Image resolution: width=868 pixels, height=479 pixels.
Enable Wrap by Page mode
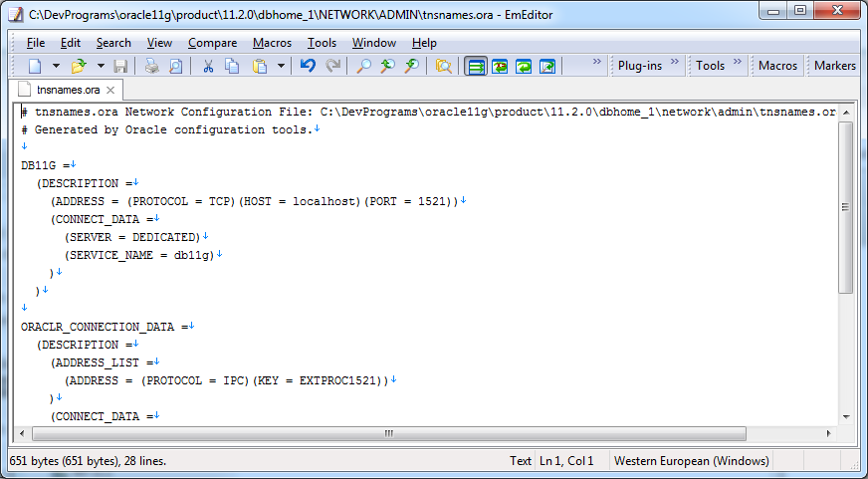click(547, 66)
